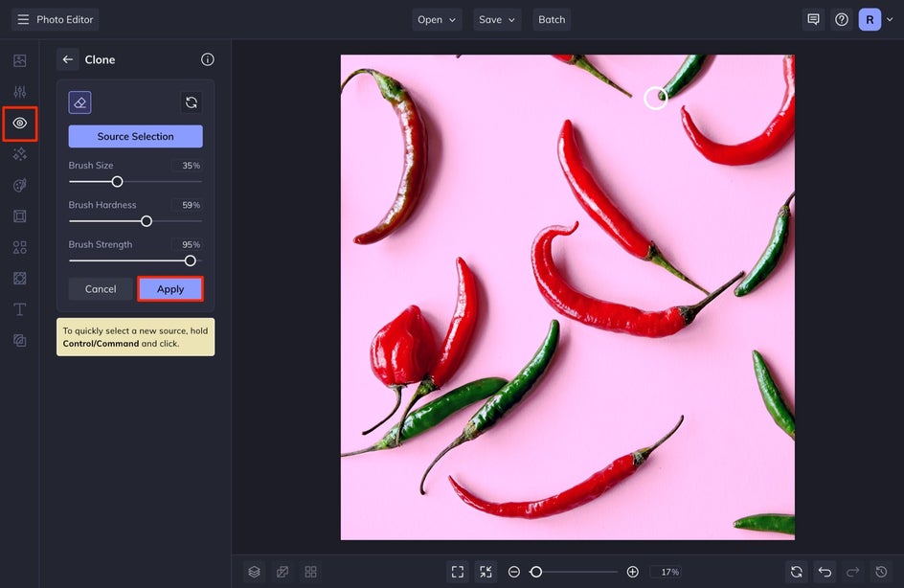Open the Save dropdown menu
The width and height of the screenshot is (904, 588).
[x=497, y=19]
